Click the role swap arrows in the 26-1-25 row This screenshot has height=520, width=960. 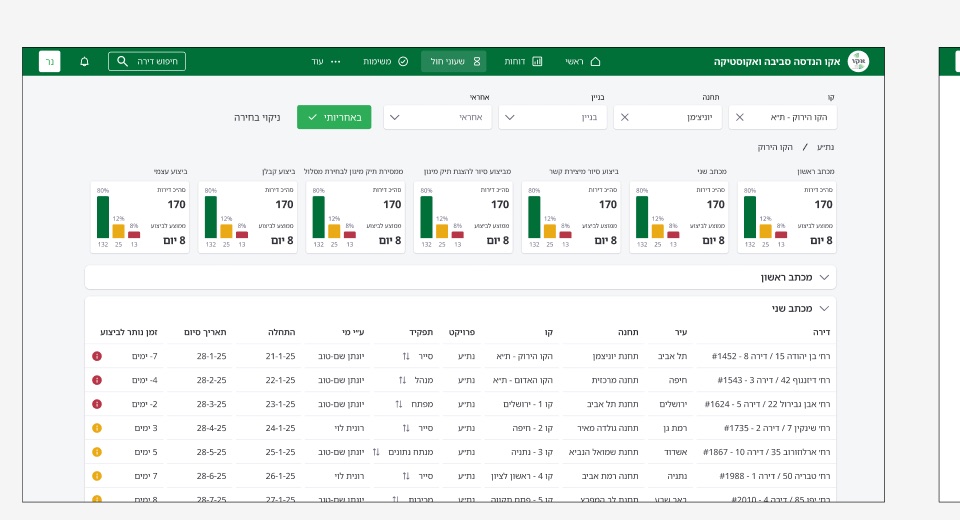tap(406, 475)
